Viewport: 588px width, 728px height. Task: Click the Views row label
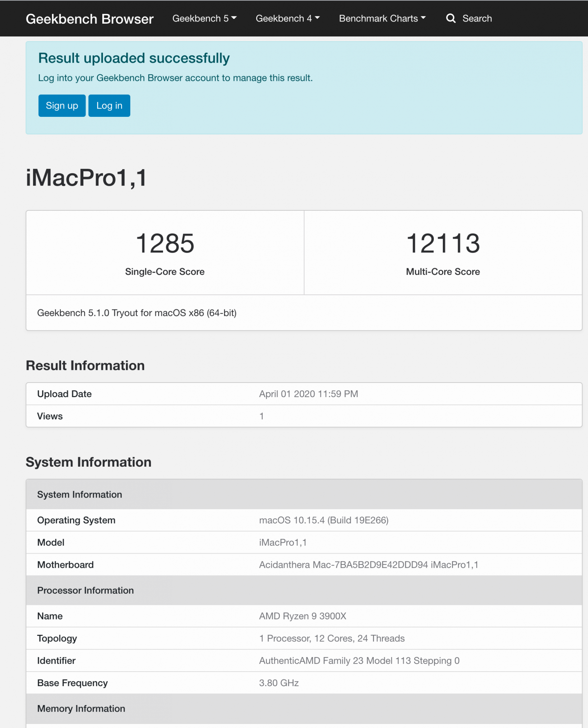click(50, 416)
